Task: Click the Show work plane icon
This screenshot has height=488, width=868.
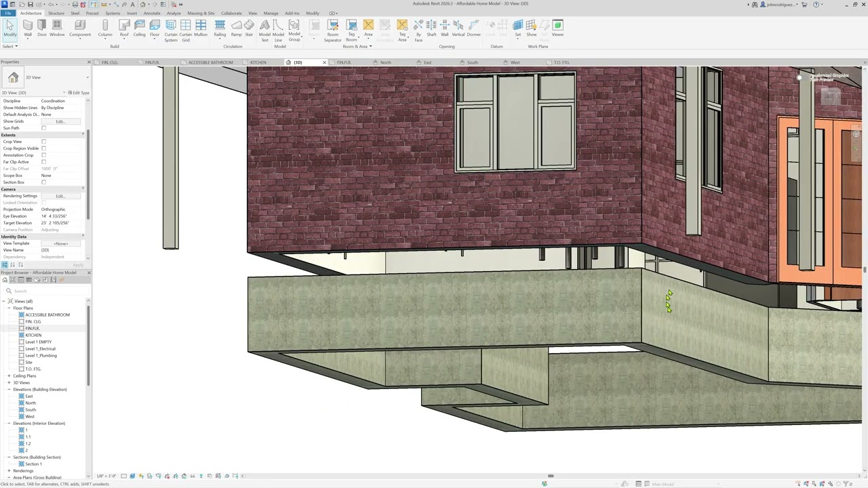Action: pyautogui.click(x=532, y=28)
